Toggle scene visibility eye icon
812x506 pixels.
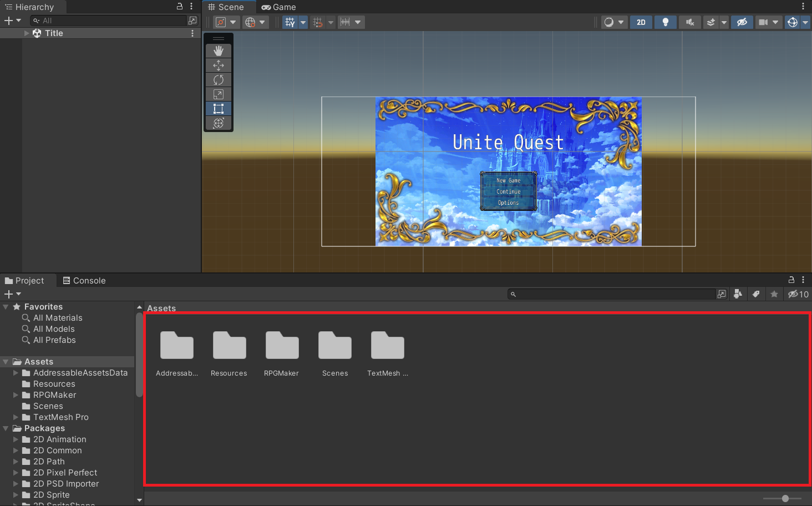pos(742,22)
